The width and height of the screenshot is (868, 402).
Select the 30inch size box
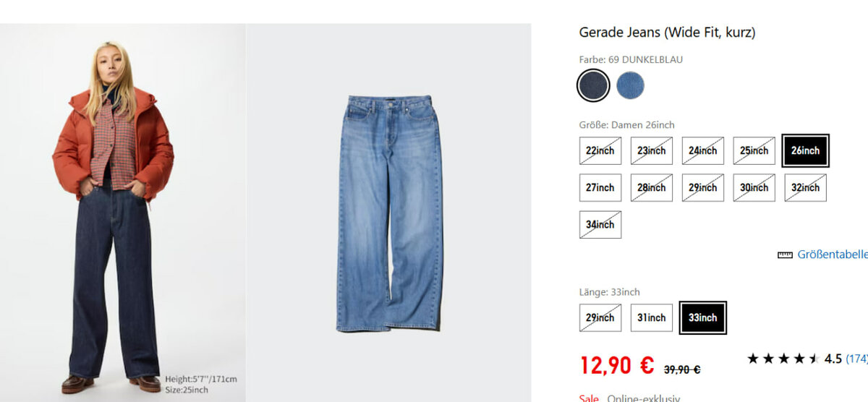click(754, 187)
